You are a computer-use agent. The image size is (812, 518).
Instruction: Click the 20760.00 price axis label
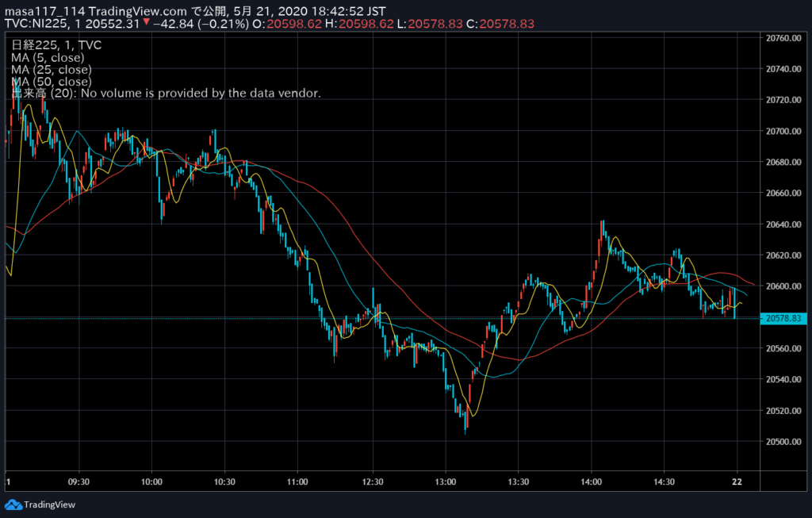click(783, 38)
